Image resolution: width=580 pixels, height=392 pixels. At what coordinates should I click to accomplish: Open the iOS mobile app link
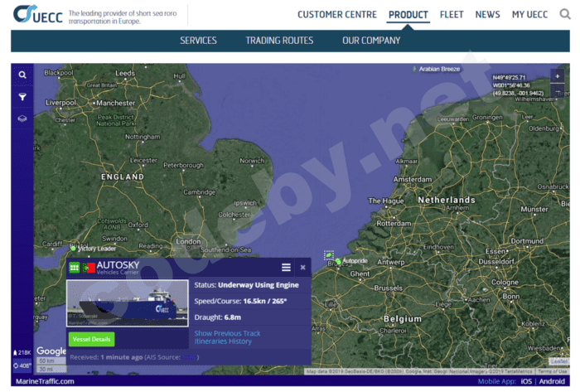click(526, 381)
